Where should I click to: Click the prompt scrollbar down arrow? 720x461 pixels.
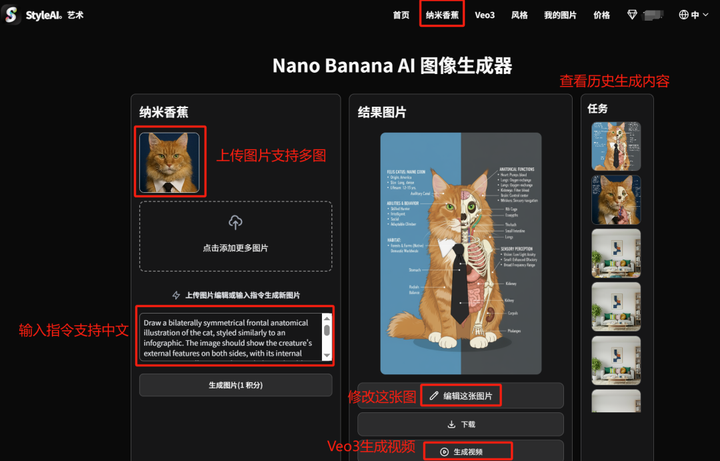[326, 355]
